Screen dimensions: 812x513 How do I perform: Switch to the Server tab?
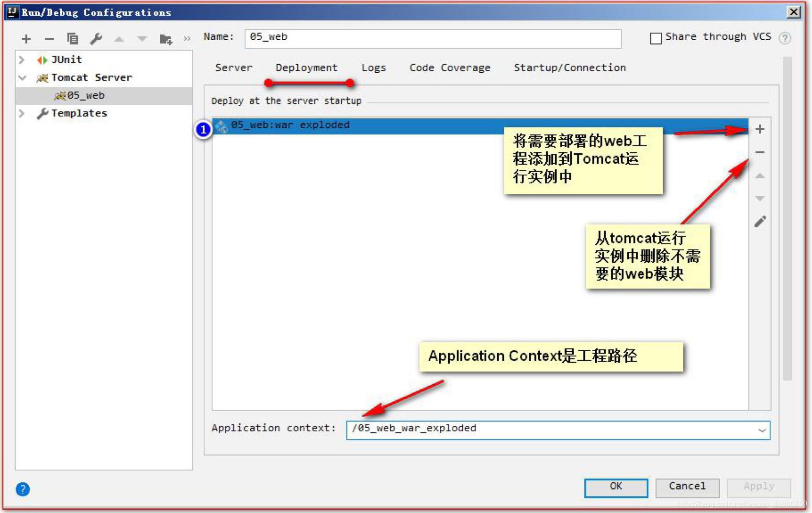tap(234, 68)
